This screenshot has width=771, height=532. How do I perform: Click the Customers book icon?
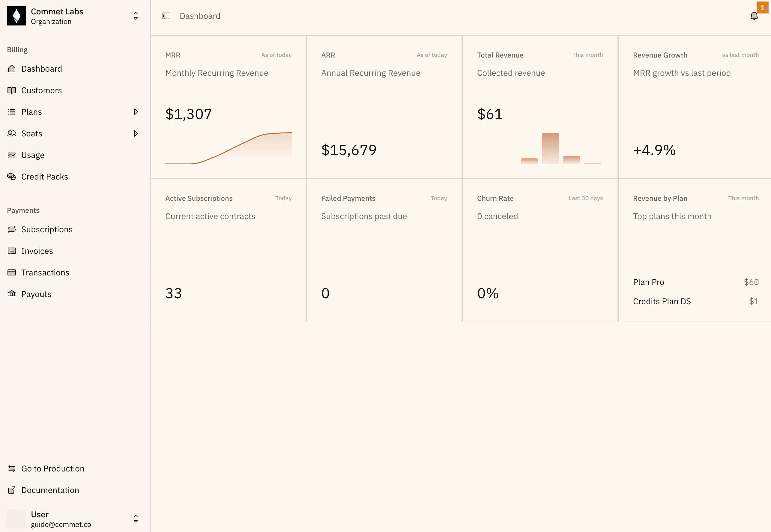click(12, 90)
